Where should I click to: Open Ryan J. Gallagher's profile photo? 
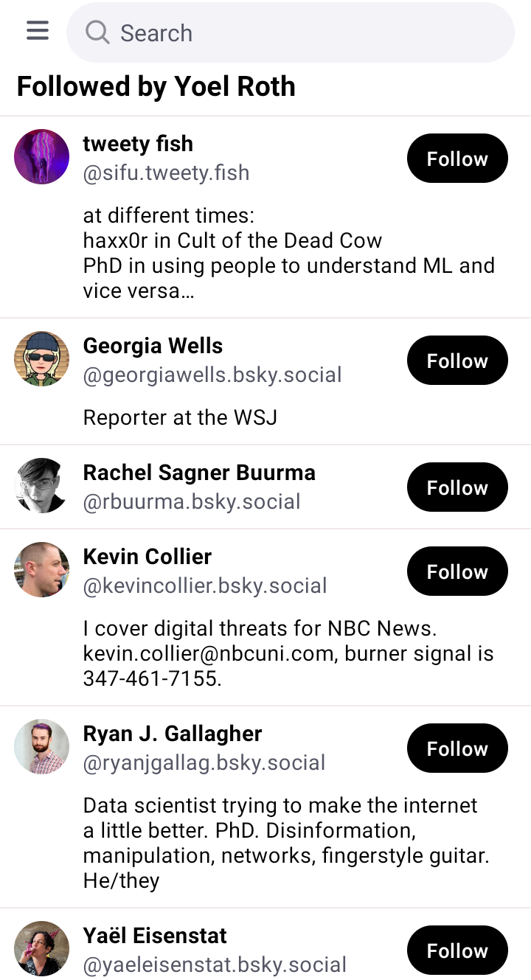point(42,746)
